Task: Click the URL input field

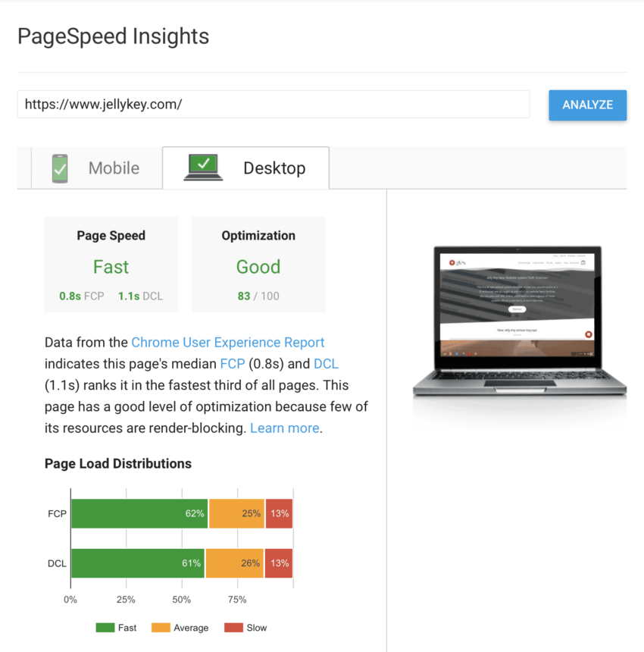Action: click(x=273, y=104)
